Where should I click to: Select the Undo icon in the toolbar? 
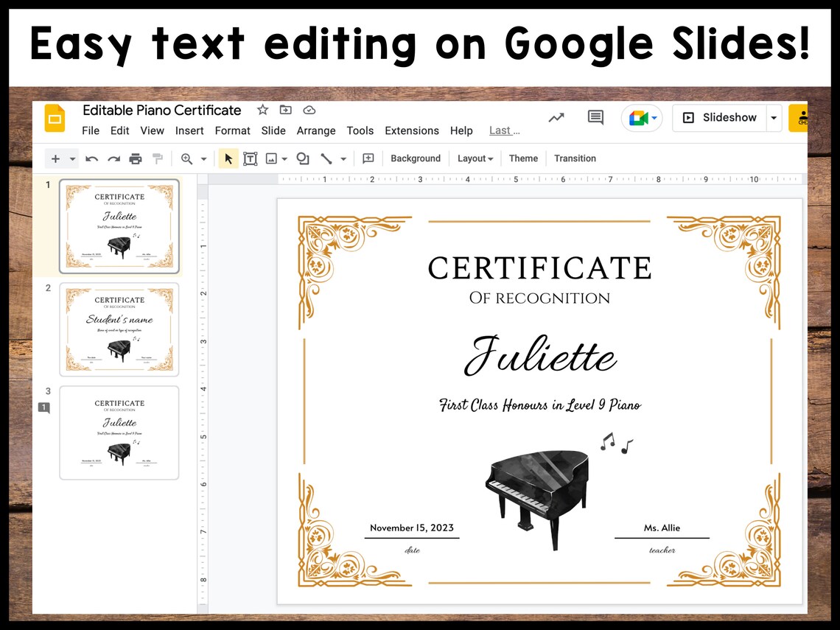click(91, 158)
